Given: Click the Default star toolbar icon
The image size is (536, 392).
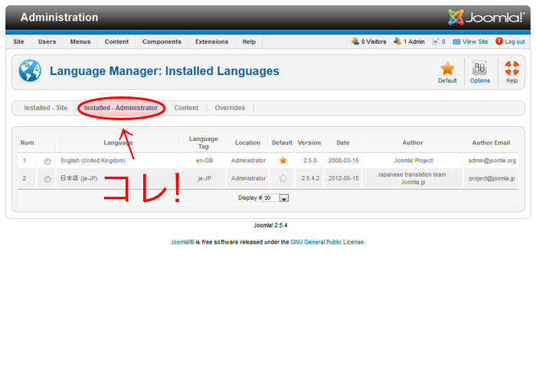Looking at the screenshot, I should pyautogui.click(x=447, y=69).
